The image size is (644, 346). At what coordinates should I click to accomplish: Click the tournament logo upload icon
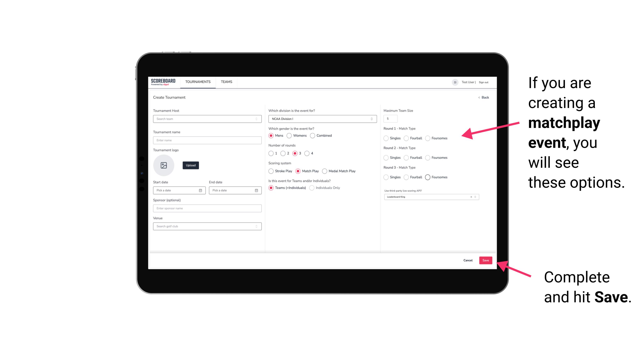tap(164, 165)
